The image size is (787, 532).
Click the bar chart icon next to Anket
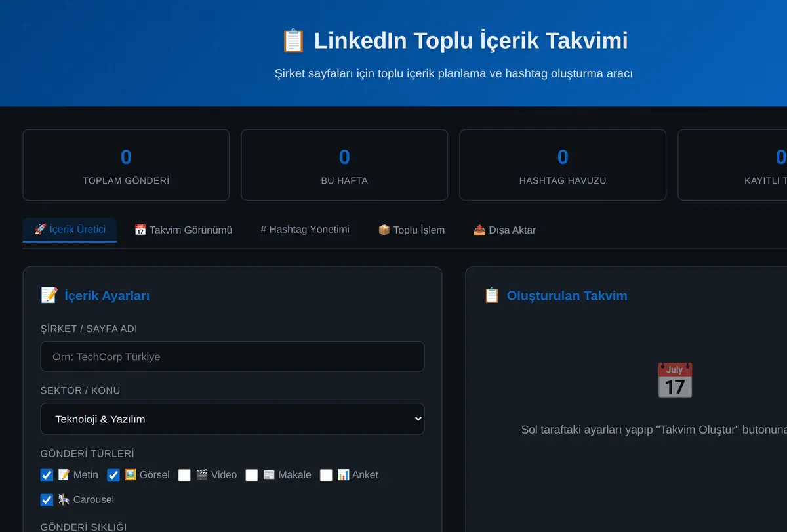click(343, 474)
